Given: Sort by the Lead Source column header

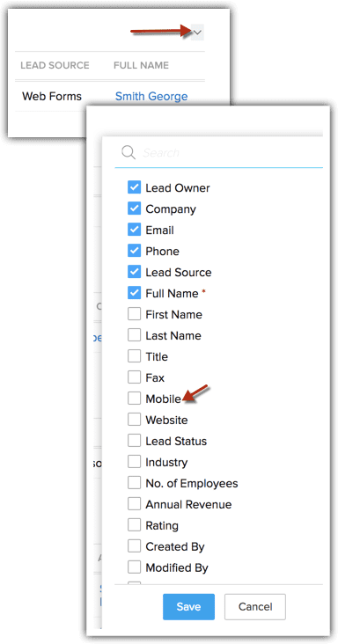Looking at the screenshot, I should coord(55,65).
